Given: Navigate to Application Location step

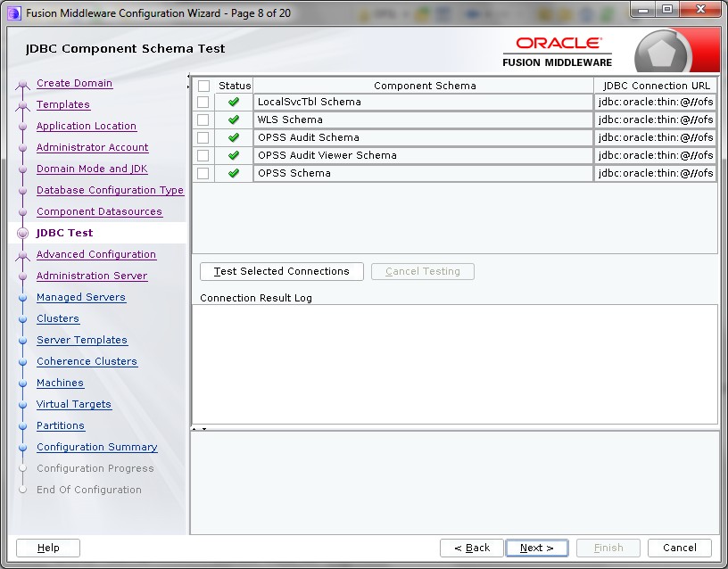Looking at the screenshot, I should click(x=87, y=126).
